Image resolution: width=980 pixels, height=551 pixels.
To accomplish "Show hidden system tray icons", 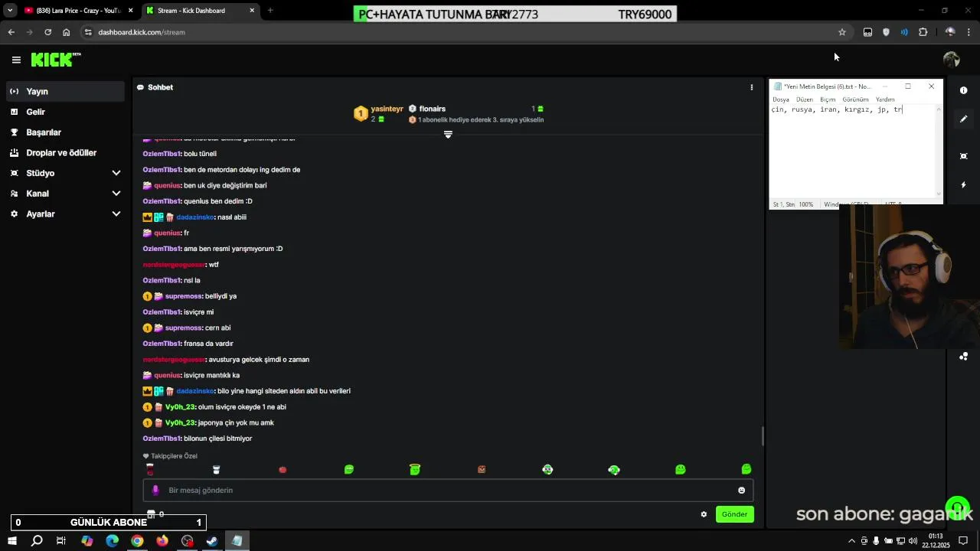I will tap(851, 541).
